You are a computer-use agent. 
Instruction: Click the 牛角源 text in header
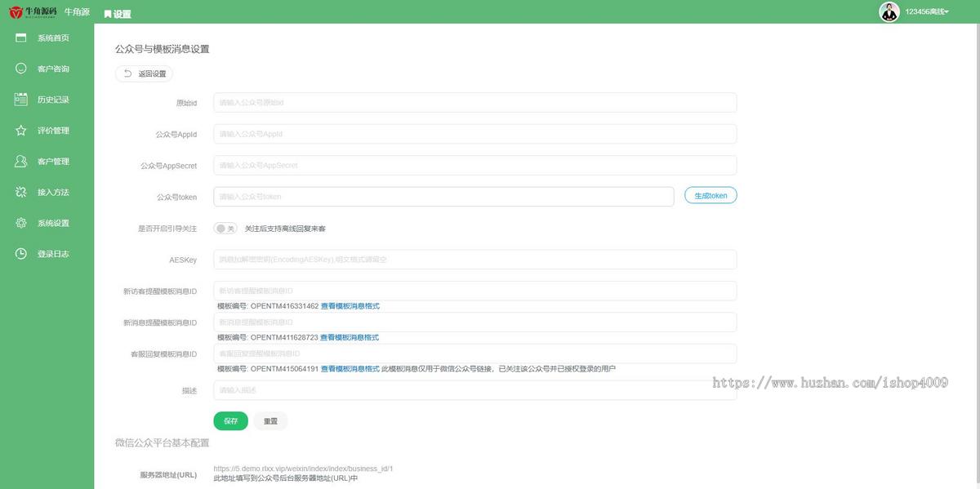[x=77, y=13]
